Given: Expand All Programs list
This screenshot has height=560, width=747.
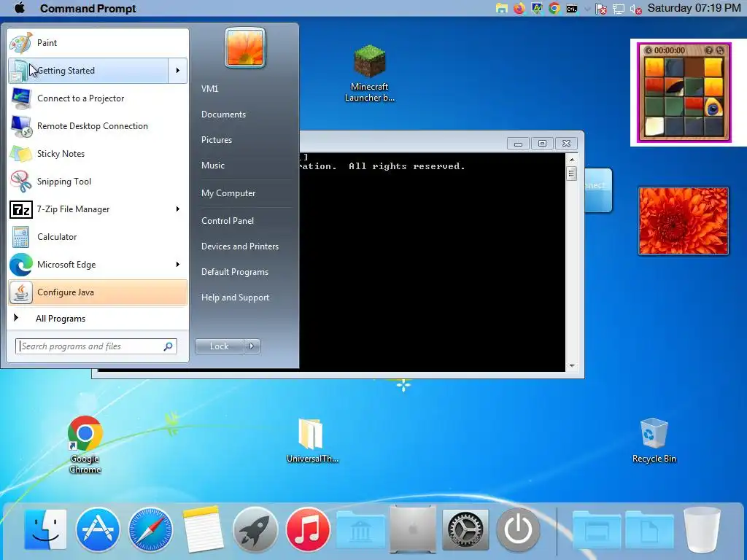Looking at the screenshot, I should pyautogui.click(x=98, y=318).
